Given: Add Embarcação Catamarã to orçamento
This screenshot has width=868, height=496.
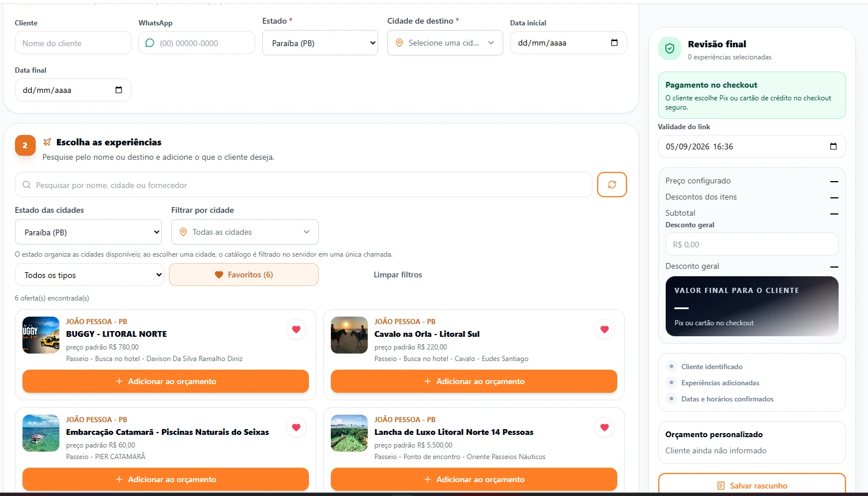Looking at the screenshot, I should pos(165,479).
